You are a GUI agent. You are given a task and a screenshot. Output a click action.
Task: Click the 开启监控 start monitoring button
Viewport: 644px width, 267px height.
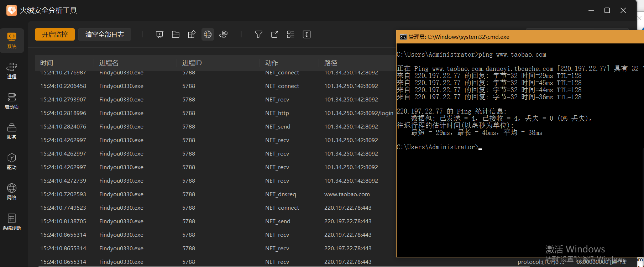(x=55, y=35)
